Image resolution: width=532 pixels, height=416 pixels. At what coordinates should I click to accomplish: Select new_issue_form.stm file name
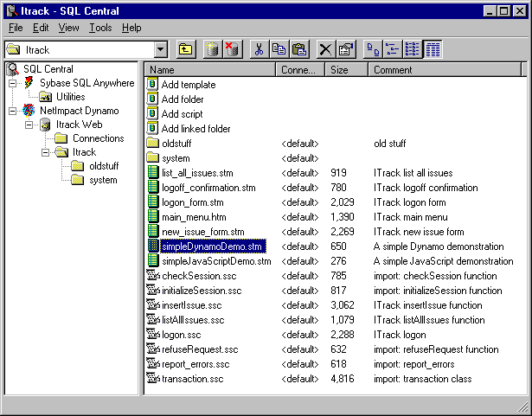point(203,232)
